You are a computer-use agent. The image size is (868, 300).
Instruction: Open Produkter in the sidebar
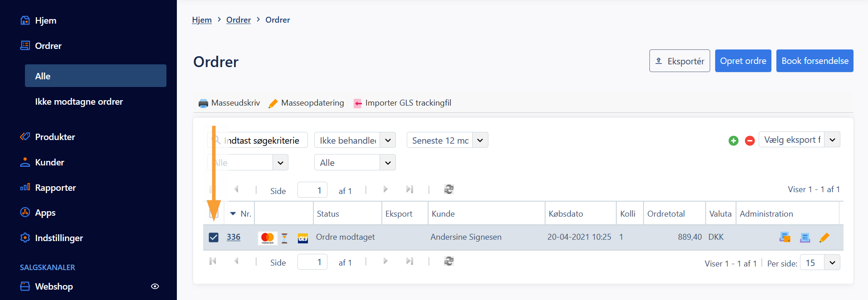click(55, 137)
